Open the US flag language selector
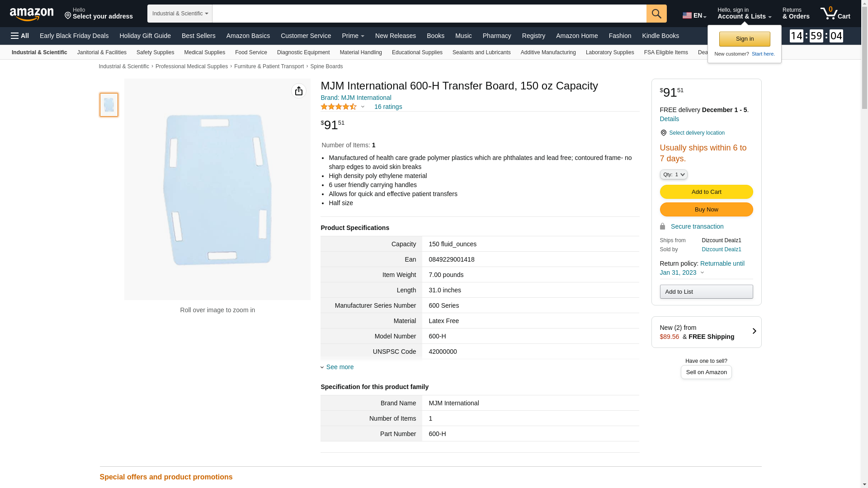The image size is (868, 488). (694, 15)
